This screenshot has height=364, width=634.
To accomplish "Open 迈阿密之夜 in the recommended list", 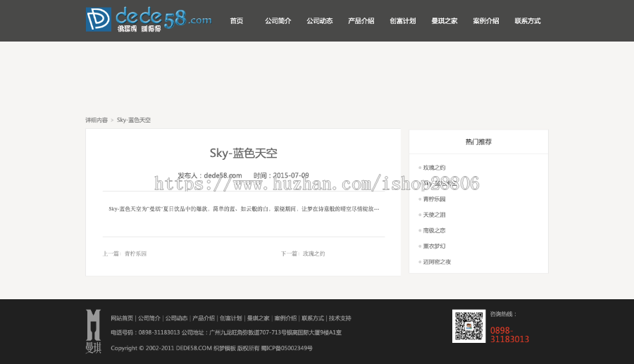I will click(x=437, y=262).
